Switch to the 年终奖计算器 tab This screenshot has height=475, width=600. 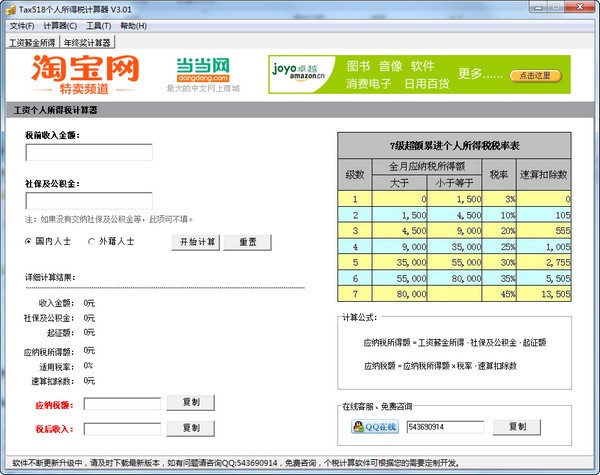tap(87, 42)
